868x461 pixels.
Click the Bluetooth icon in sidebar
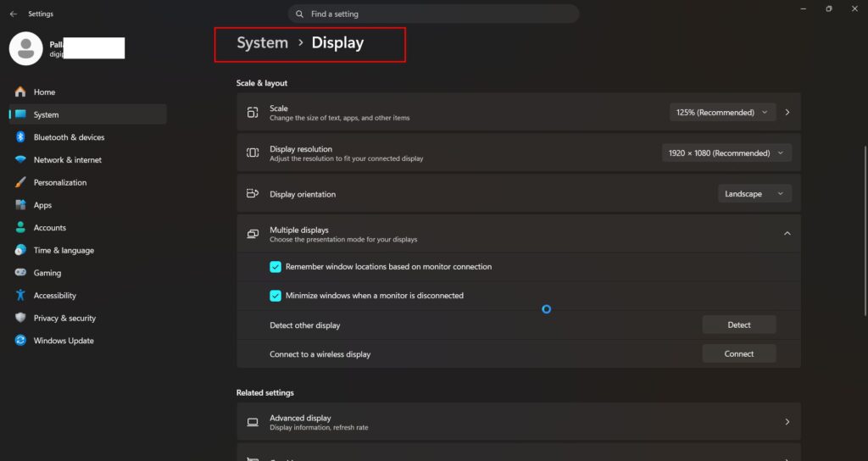click(x=20, y=136)
